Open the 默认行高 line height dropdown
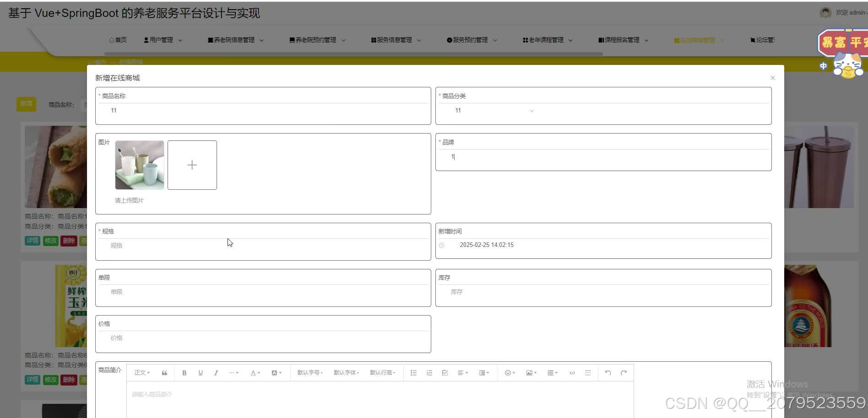Viewport: 868px width, 418px height. [x=382, y=373]
